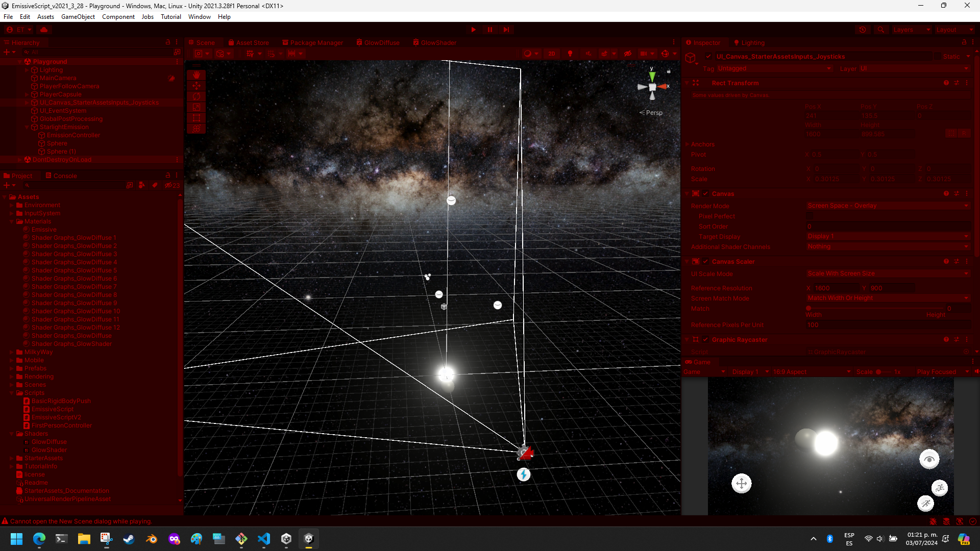This screenshot has width=980, height=551.
Task: Collapse the Materials folder
Action: click(12, 221)
